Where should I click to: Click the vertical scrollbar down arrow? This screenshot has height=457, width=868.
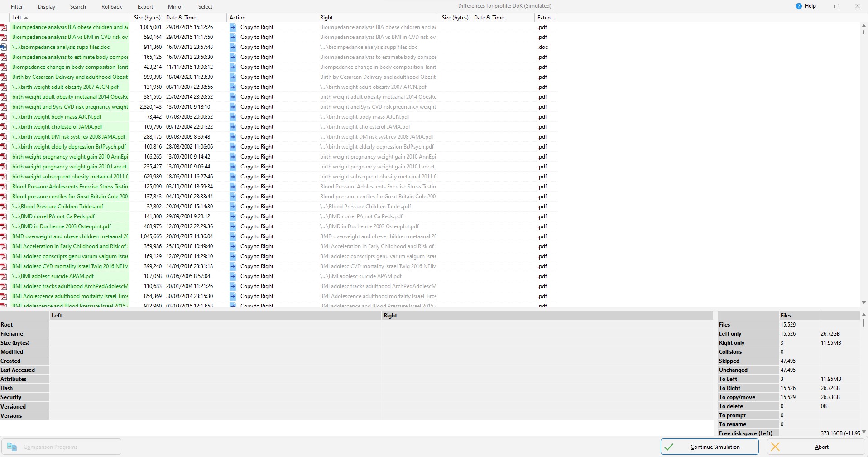coord(863,303)
